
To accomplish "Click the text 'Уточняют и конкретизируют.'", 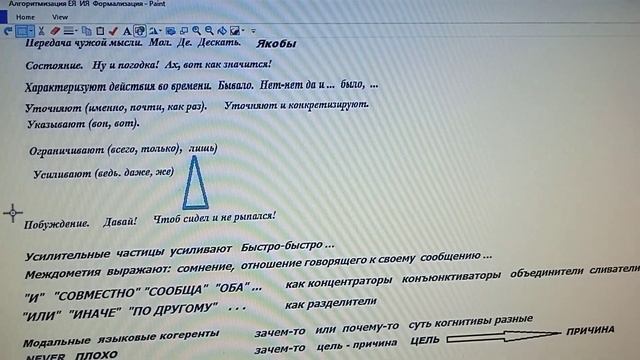I will click(296, 105).
